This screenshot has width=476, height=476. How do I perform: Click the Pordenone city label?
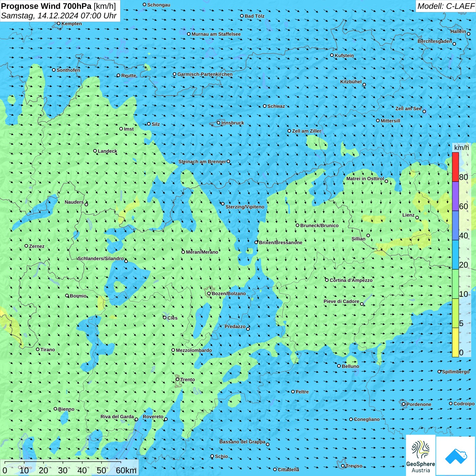click(x=419, y=404)
